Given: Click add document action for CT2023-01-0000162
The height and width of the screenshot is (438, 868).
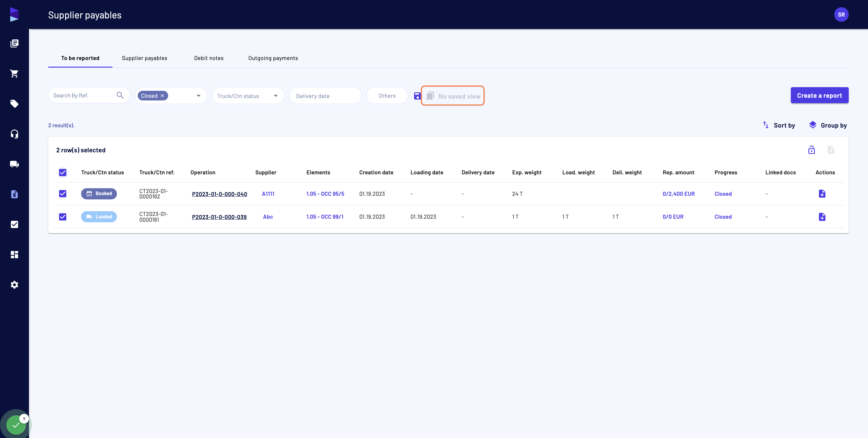Looking at the screenshot, I should (x=822, y=194).
